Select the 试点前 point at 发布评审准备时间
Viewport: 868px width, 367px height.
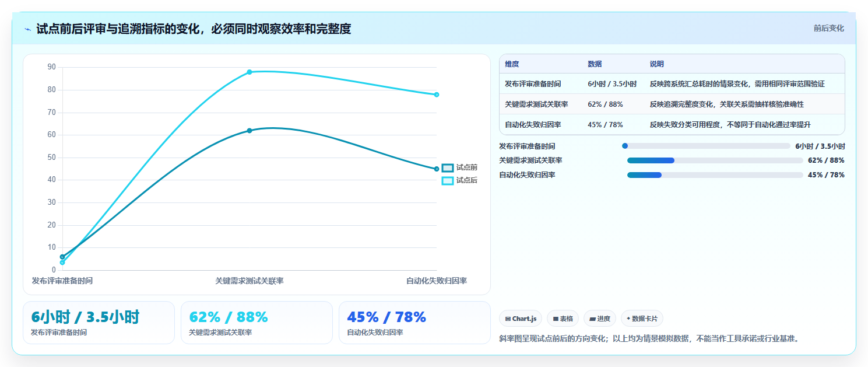coord(62,257)
